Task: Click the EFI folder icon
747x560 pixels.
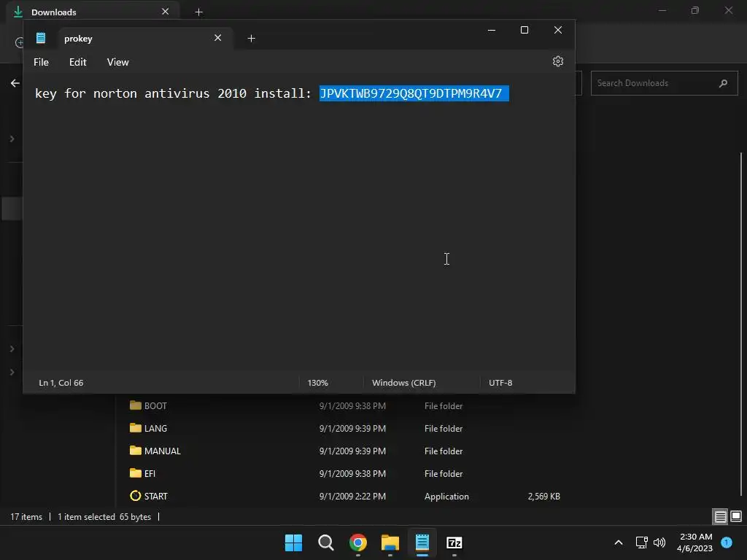Action: click(x=135, y=472)
